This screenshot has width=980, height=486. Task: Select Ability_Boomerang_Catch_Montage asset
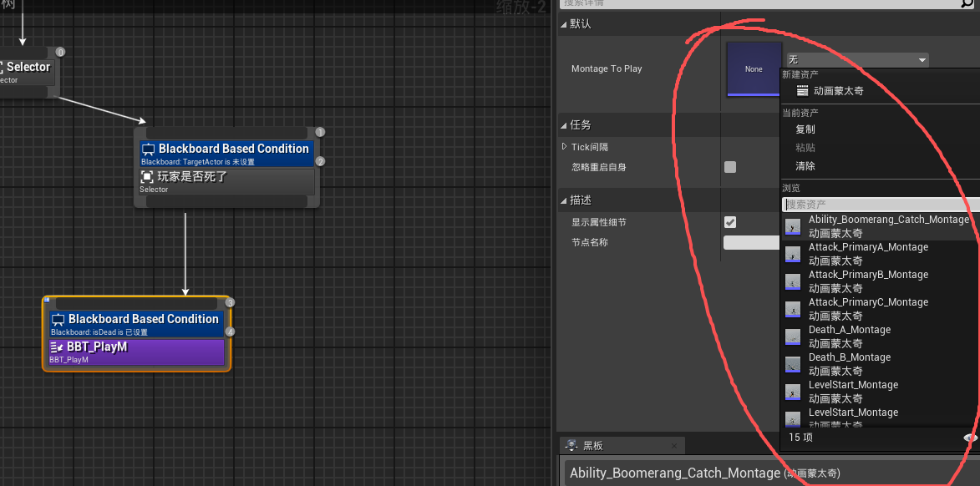tap(881, 227)
